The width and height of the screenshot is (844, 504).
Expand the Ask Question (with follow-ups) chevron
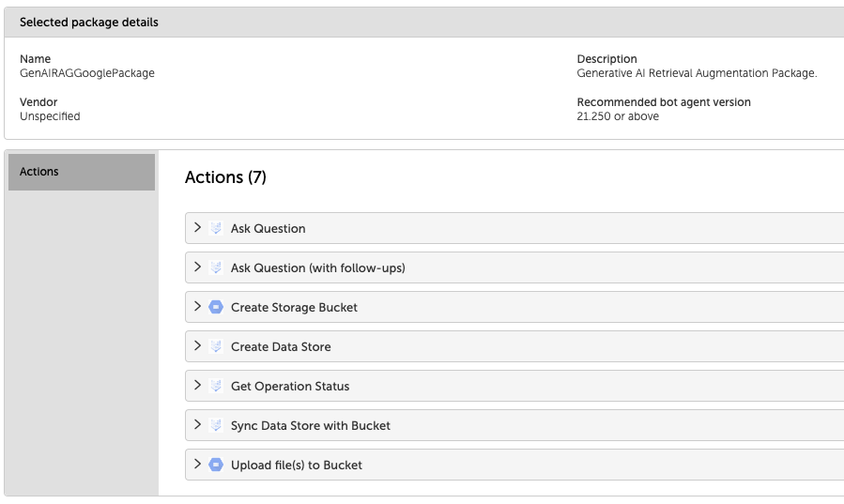click(x=197, y=267)
